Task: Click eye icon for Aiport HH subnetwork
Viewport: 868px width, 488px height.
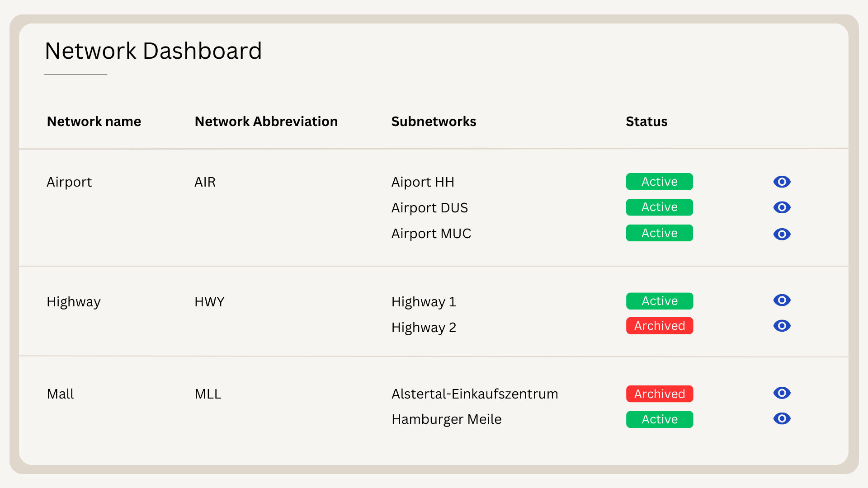Action: [x=782, y=182]
